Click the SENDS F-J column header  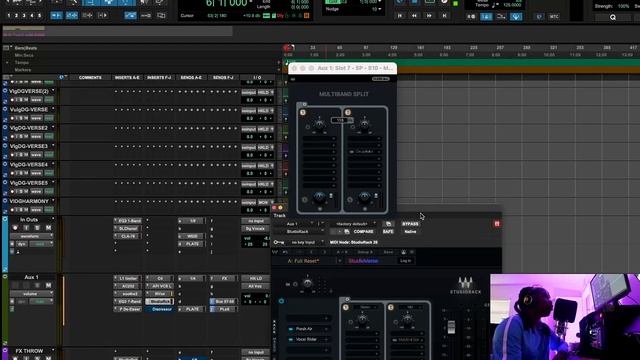[x=223, y=78]
